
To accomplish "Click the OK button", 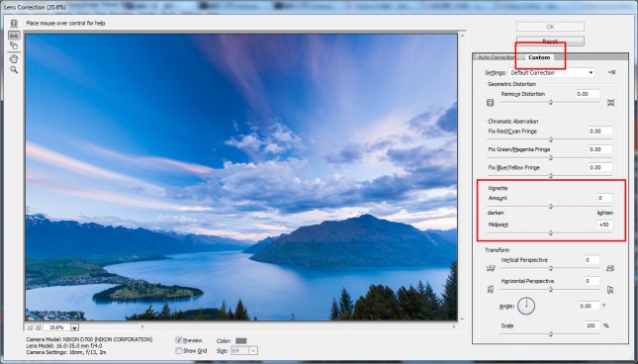I will 550,27.
